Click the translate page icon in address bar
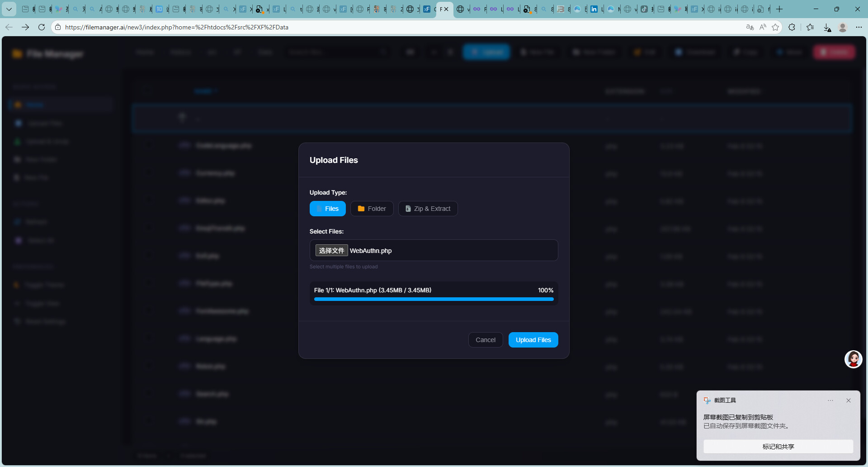Viewport: 868px width, 467px height. click(x=750, y=27)
